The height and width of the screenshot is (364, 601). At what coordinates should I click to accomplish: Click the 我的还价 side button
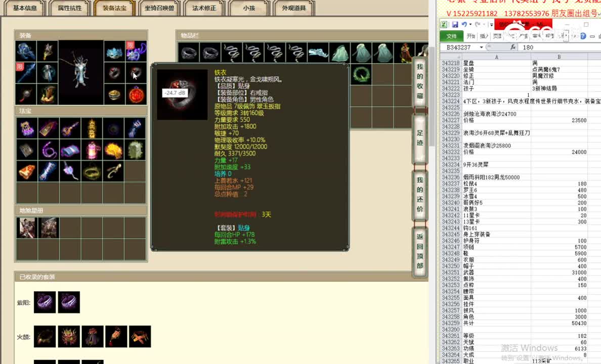[x=420, y=195]
